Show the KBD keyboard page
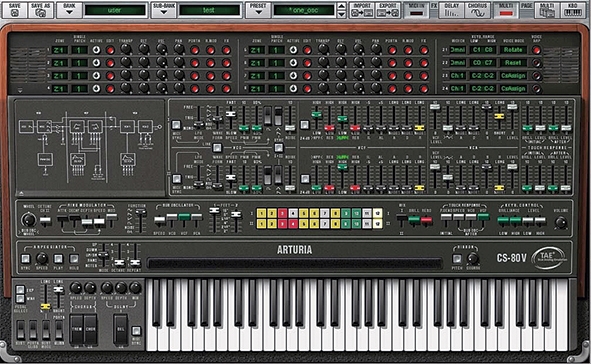The height and width of the screenshot is (364, 591). pos(572,10)
